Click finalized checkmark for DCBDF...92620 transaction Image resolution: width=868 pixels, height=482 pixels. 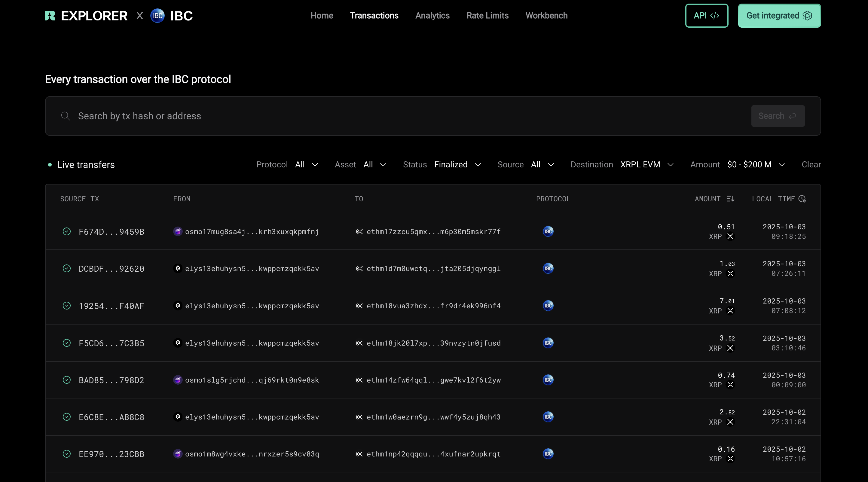tap(67, 268)
